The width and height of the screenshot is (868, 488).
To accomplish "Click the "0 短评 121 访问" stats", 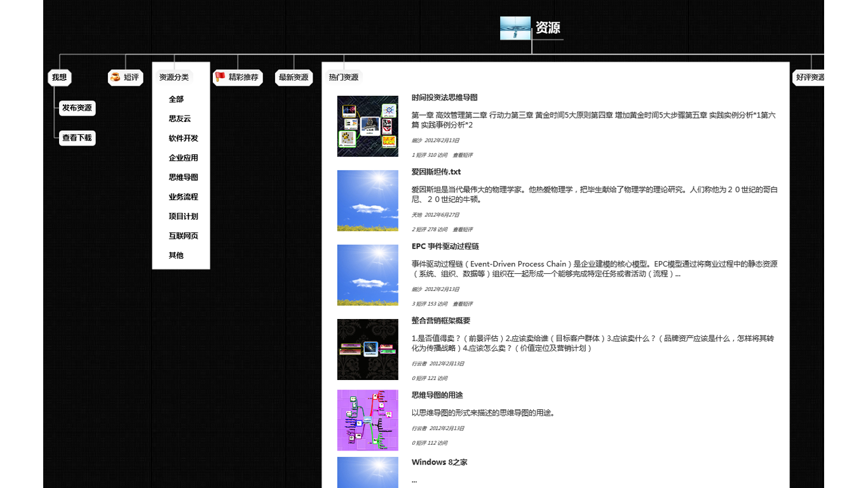I will pyautogui.click(x=430, y=378).
